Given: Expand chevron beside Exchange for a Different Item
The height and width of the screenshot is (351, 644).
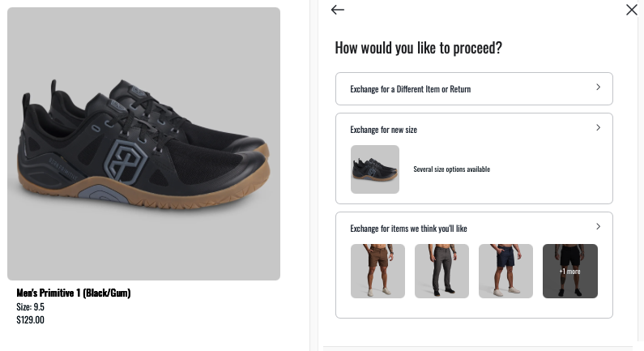Looking at the screenshot, I should click(598, 87).
